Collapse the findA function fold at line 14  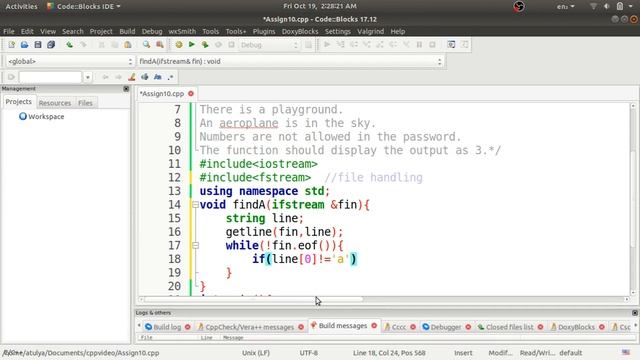196,204
